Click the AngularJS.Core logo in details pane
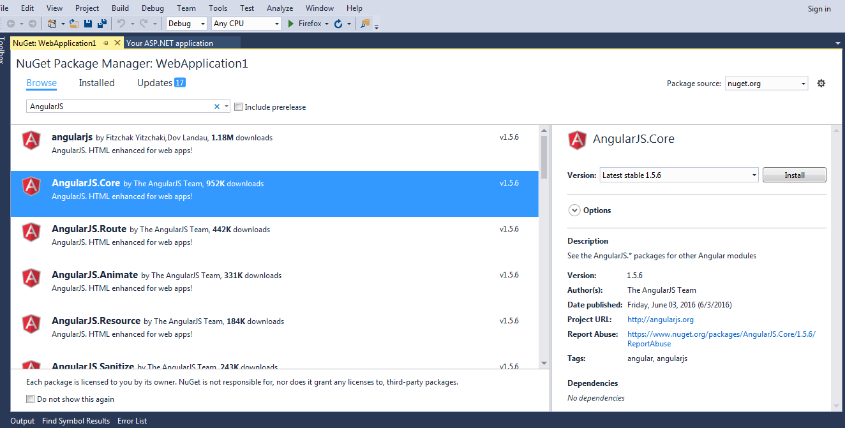The height and width of the screenshot is (428, 868). tap(577, 140)
